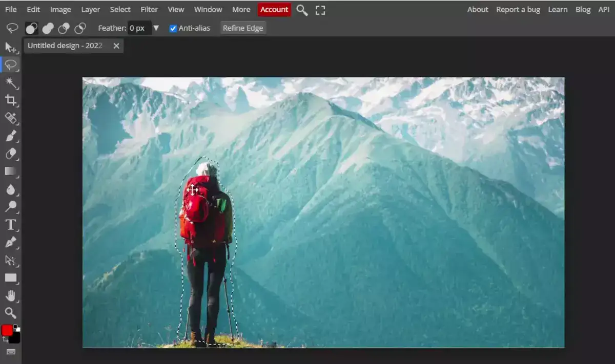Click the search magnifier in the menu bar
Image resolution: width=615 pixels, height=364 pixels.
(x=302, y=10)
